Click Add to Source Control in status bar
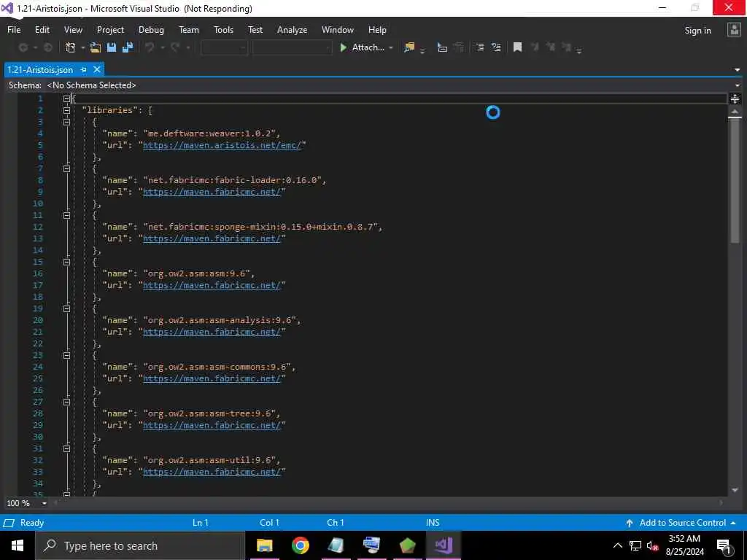The image size is (747, 560). [x=681, y=523]
